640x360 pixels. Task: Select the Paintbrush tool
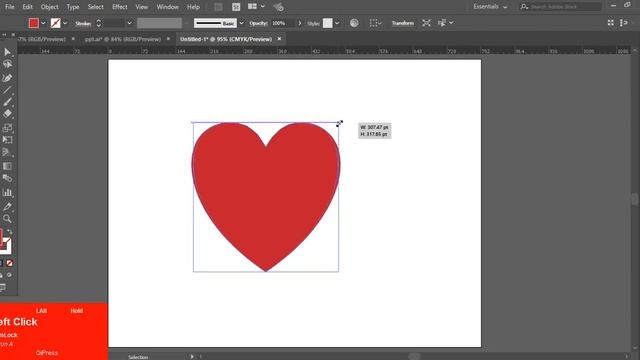pyautogui.click(x=7, y=102)
